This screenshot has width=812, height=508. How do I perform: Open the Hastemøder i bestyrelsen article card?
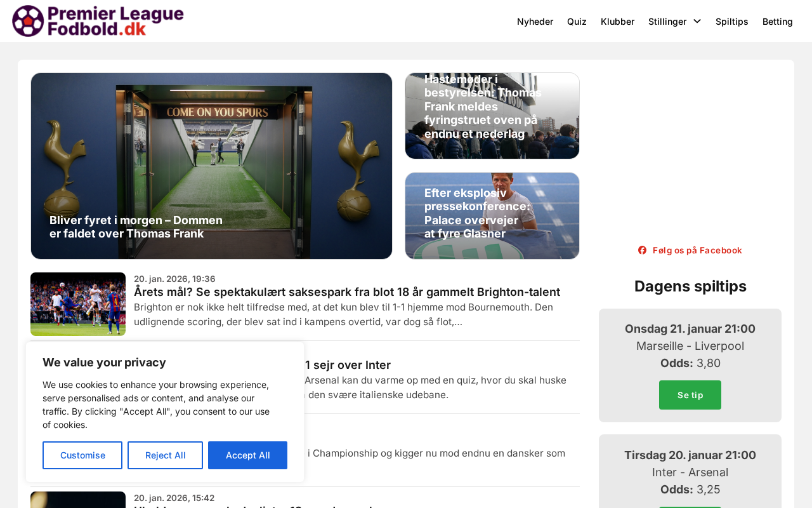tap(492, 116)
